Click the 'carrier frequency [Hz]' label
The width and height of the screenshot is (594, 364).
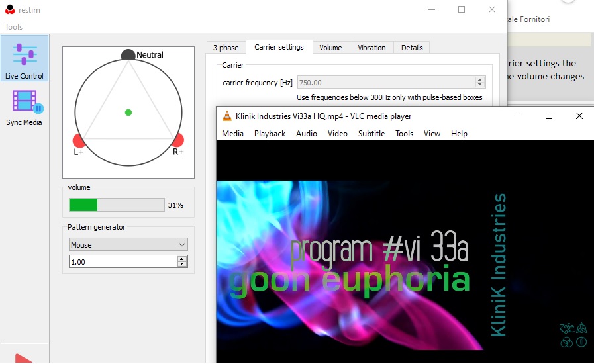tap(258, 83)
